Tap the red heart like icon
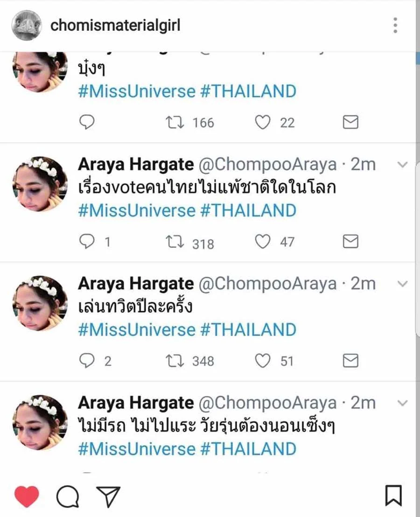 (27, 496)
